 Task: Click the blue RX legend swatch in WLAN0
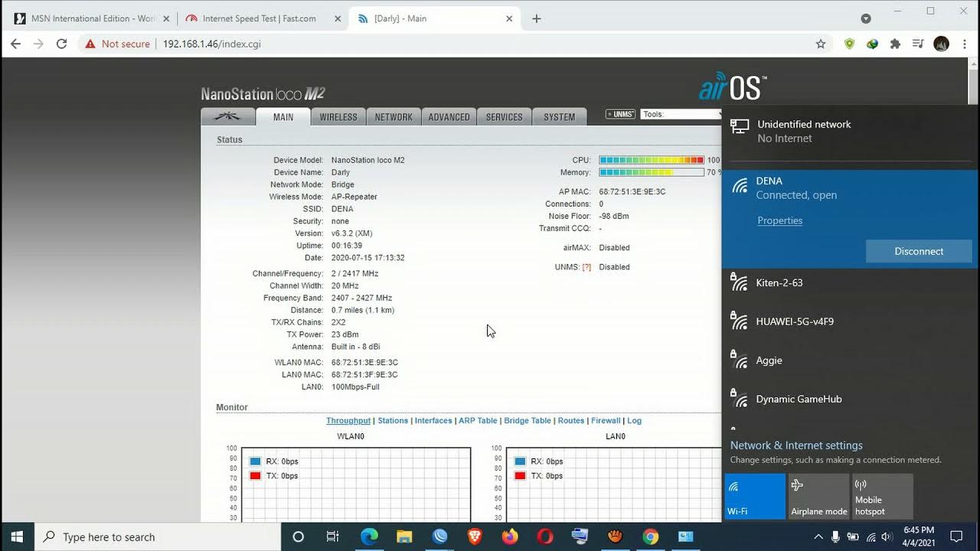(255, 461)
